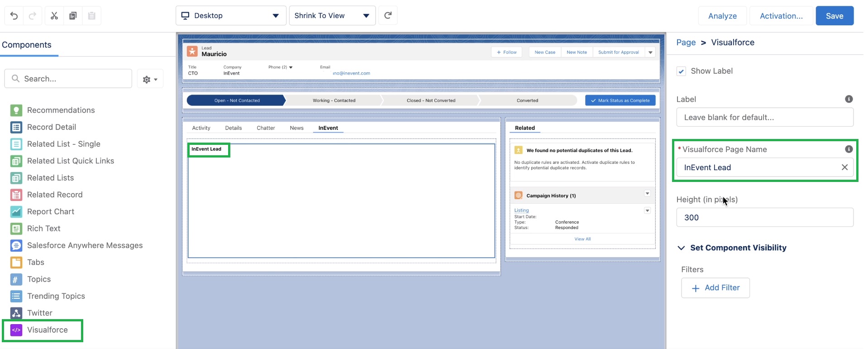Click the component Search field
Screen dimensions: 868x349
68,79
